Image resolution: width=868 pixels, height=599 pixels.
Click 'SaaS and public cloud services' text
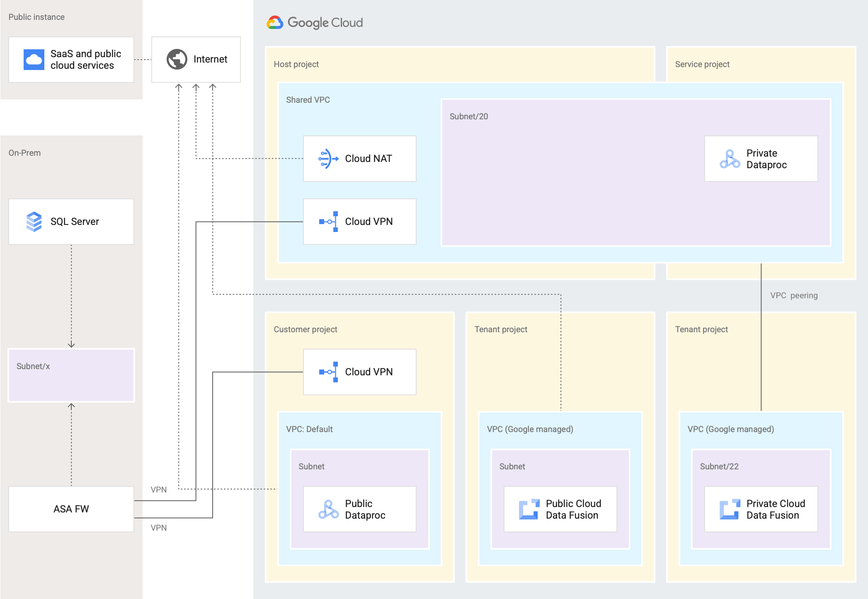click(x=86, y=60)
